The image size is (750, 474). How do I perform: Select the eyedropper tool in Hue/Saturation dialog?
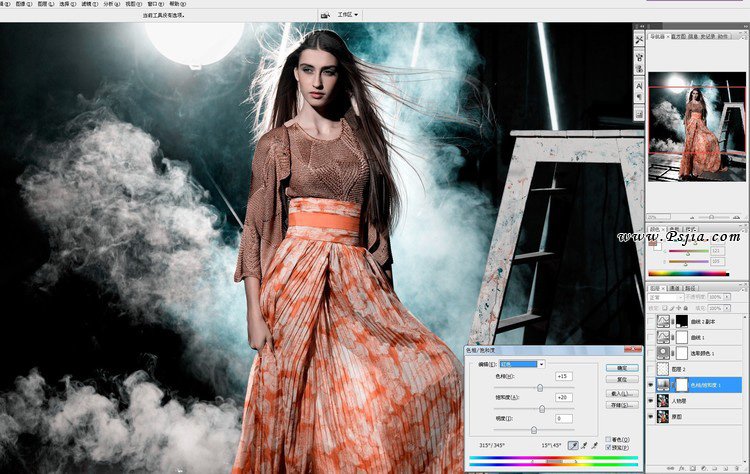click(x=576, y=443)
